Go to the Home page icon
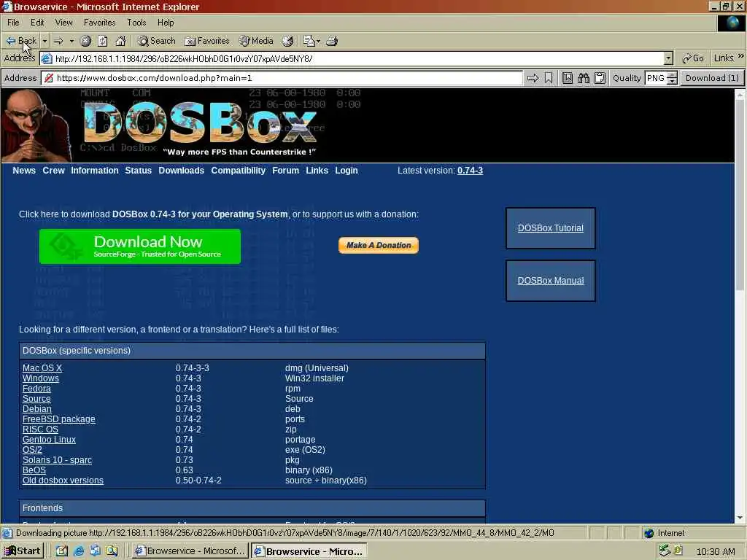 pyautogui.click(x=120, y=41)
